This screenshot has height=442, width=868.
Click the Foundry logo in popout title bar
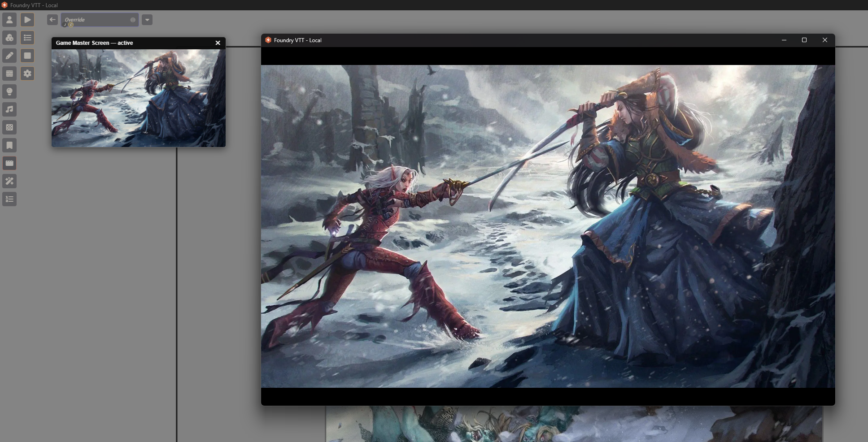[x=268, y=40]
